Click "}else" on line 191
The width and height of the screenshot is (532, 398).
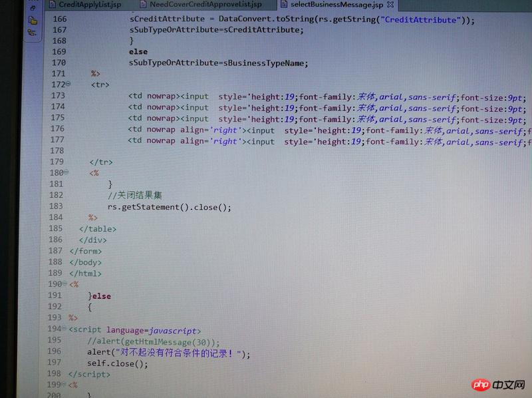coord(99,296)
